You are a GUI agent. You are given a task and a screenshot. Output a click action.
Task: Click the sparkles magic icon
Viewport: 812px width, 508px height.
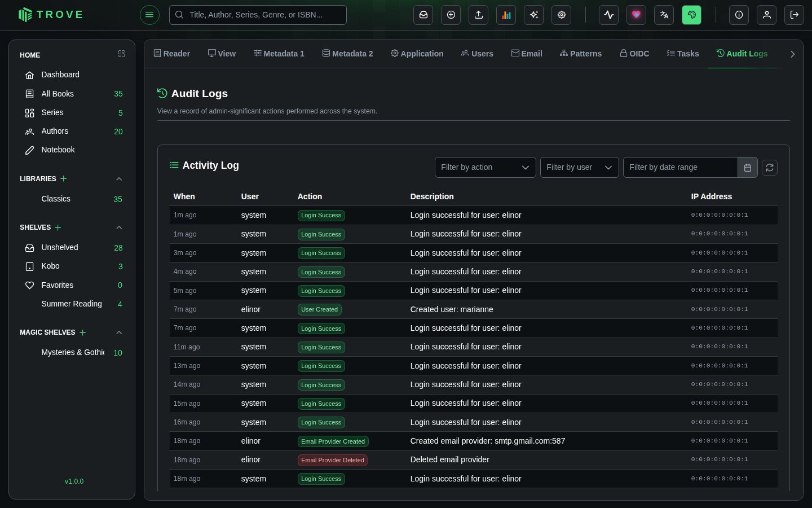[534, 15]
